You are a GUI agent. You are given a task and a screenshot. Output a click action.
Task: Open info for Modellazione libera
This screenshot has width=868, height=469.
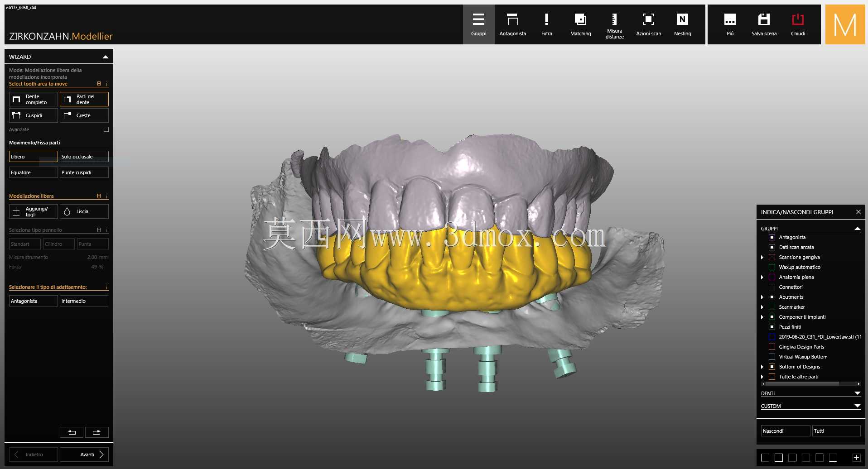(106, 196)
